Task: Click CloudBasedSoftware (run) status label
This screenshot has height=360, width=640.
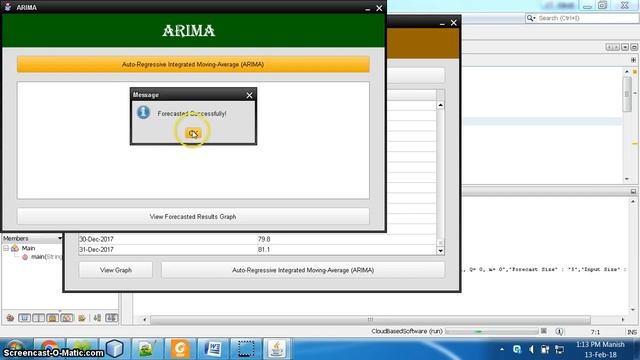Action: 407,331
